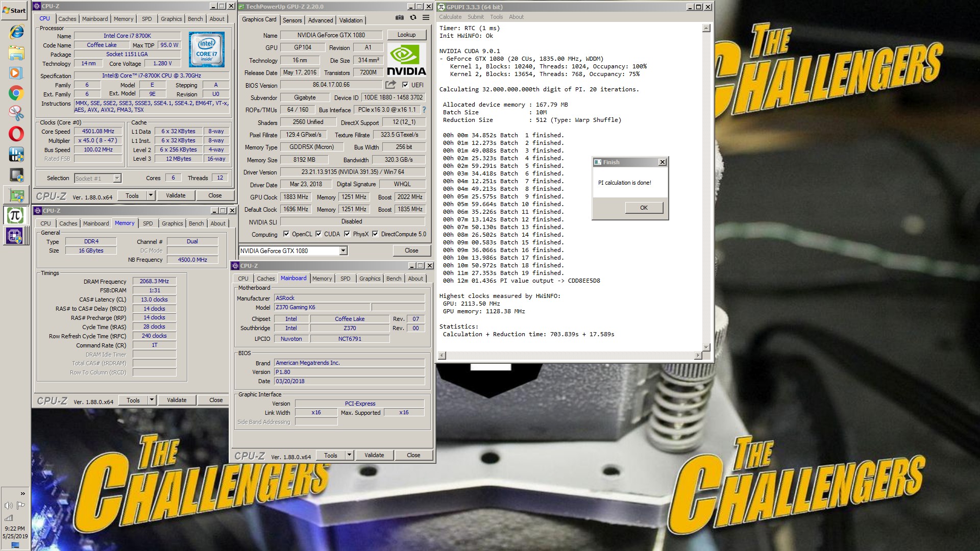Click Action Center flag tray icon
980x551 pixels.
pos(21,506)
